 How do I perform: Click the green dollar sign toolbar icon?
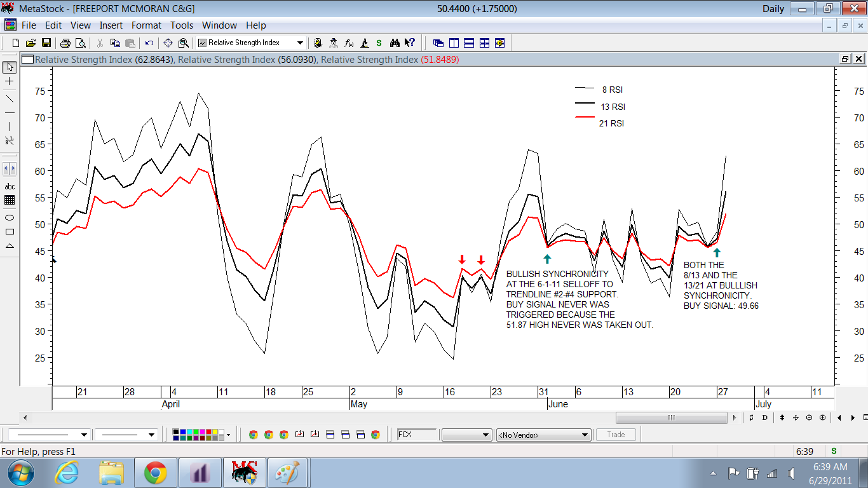(x=379, y=43)
